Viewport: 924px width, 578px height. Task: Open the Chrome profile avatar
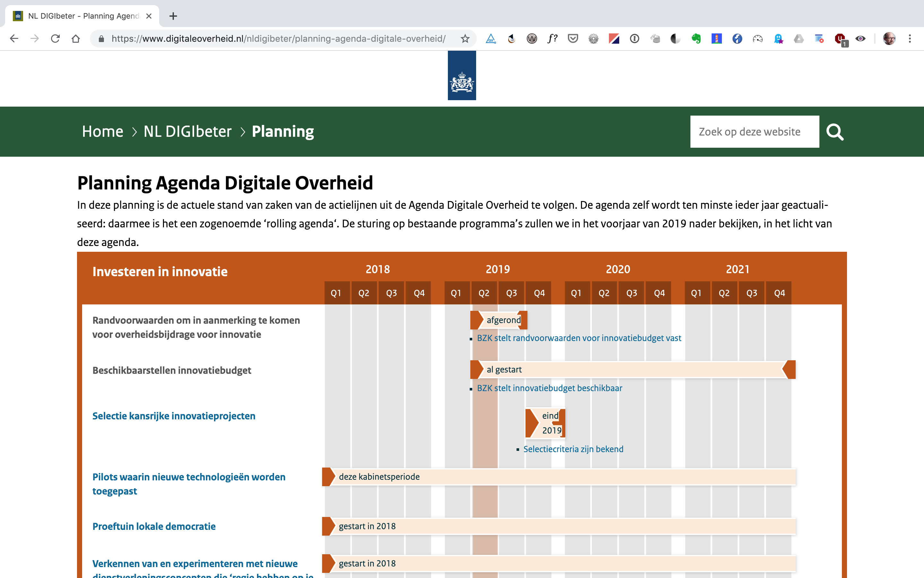(x=889, y=39)
